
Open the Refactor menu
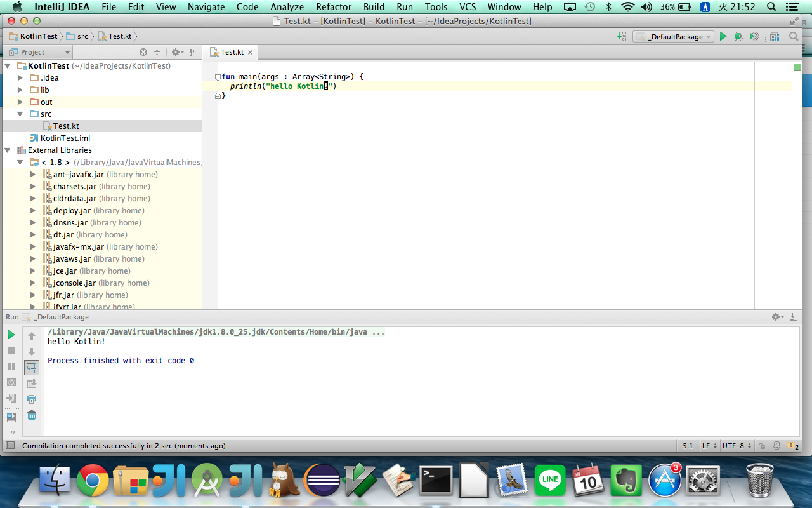334,7
